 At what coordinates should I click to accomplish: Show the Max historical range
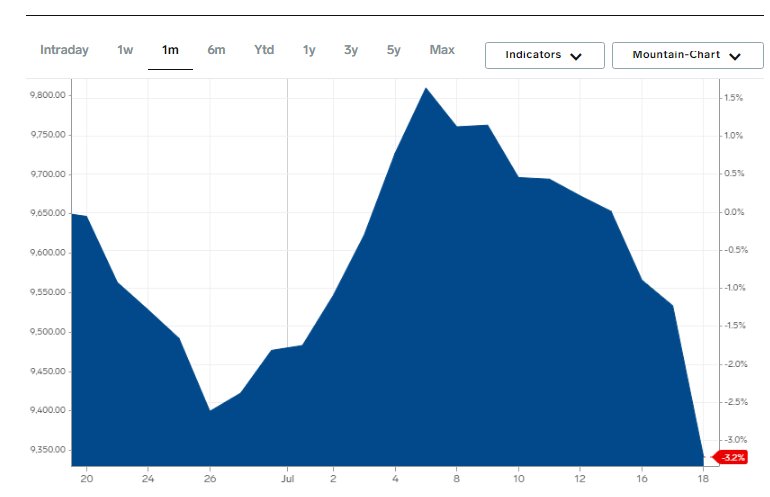coord(442,50)
